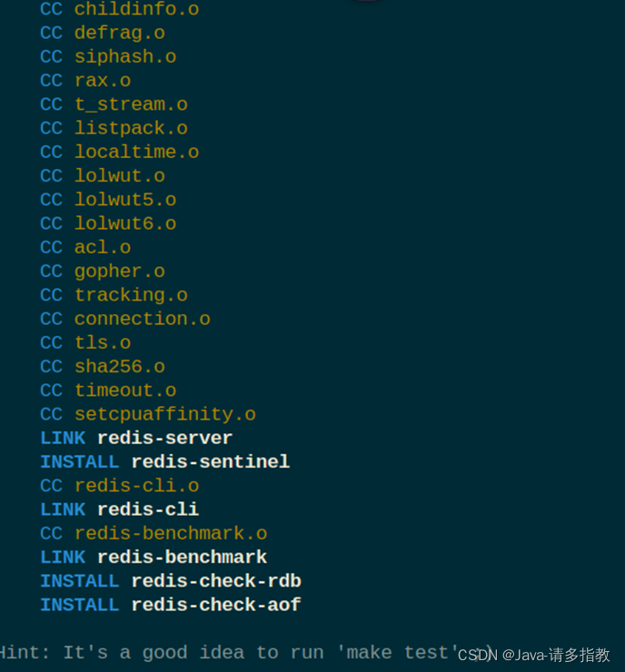Click the timeout.o line

125,390
